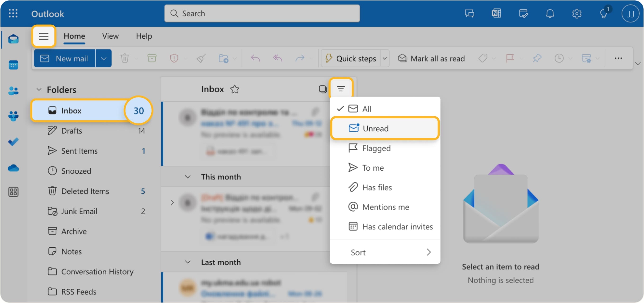
Task: Click the Archive icon in the toolbar
Action: click(152, 58)
